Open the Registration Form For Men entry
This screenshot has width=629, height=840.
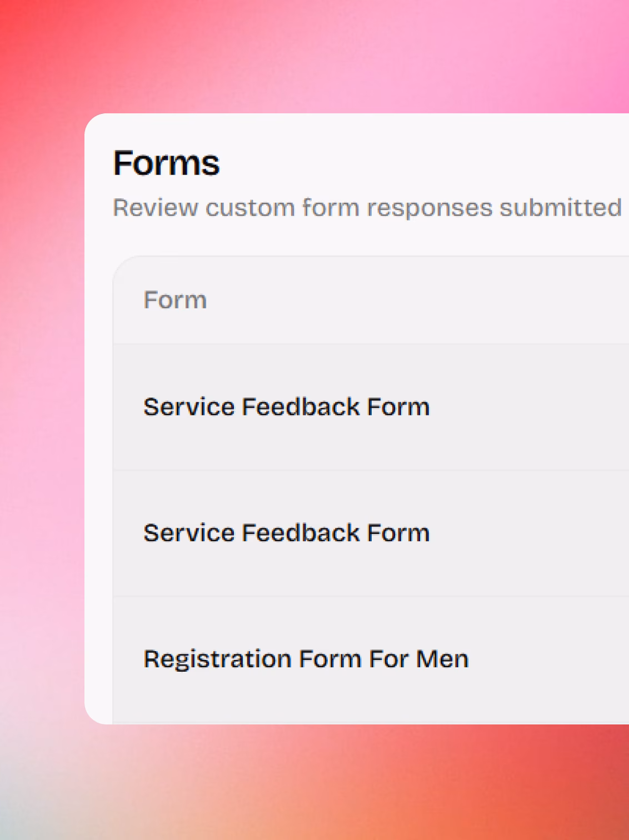[306, 659]
